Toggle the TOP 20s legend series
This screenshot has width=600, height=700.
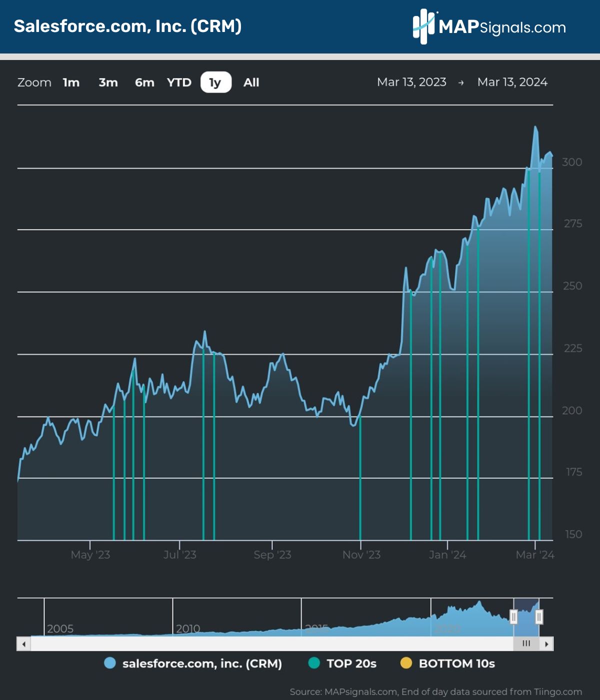pyautogui.click(x=342, y=663)
